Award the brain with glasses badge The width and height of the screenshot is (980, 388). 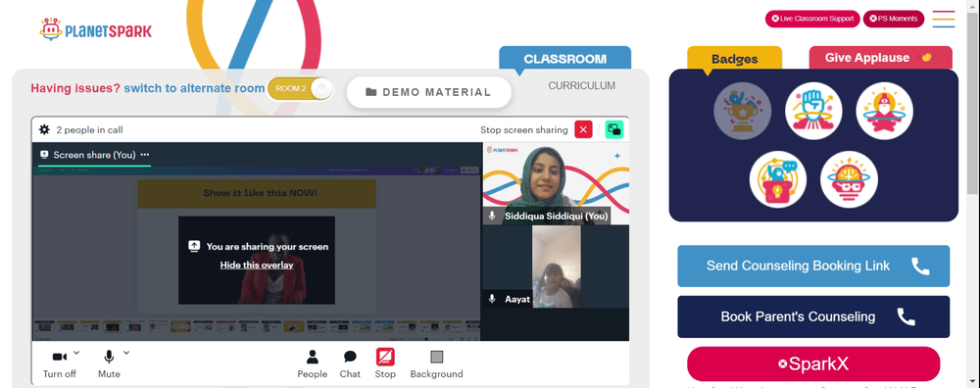[849, 179]
